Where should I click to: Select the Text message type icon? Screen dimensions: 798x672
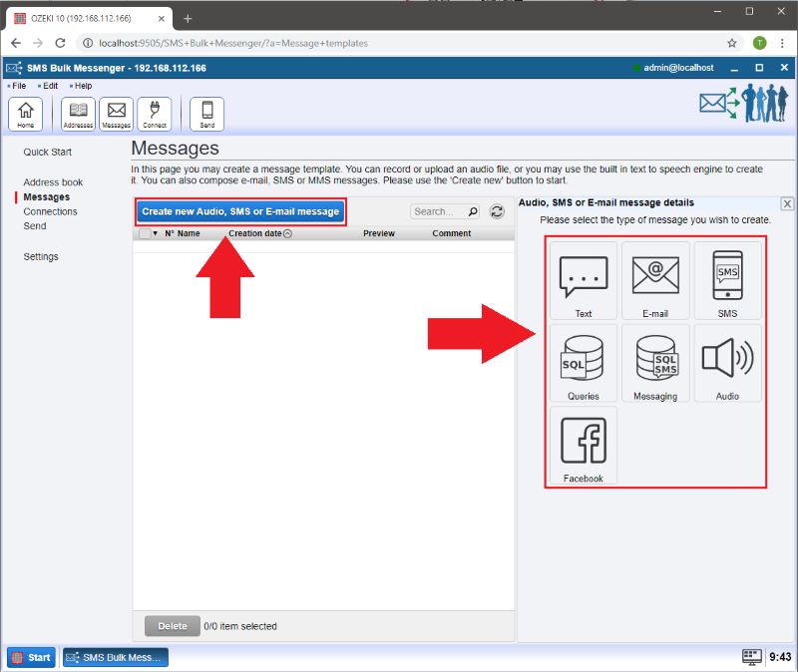584,280
